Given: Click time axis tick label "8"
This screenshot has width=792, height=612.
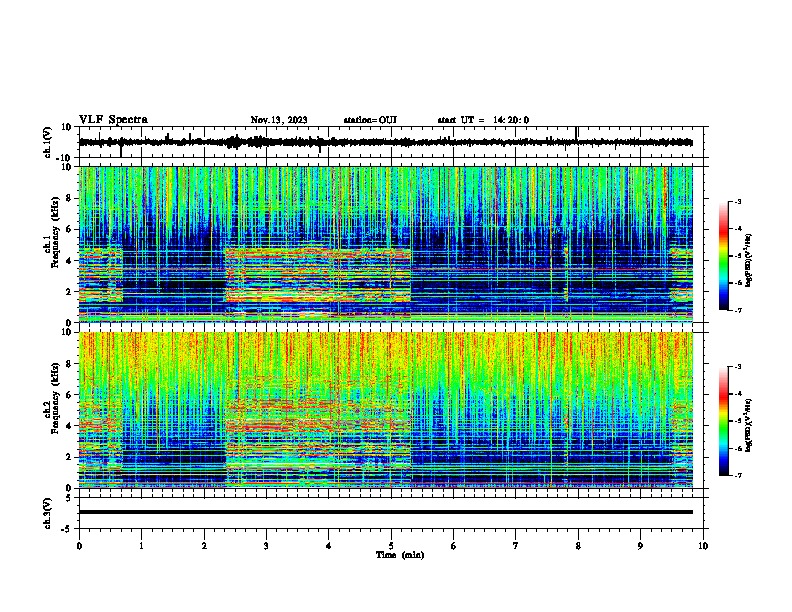Looking at the screenshot, I should pyautogui.click(x=578, y=546).
